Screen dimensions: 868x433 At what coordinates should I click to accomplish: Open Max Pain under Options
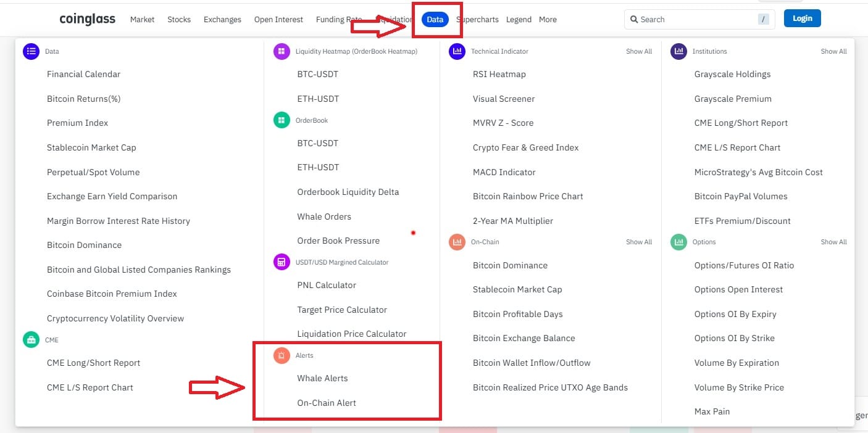click(x=712, y=411)
